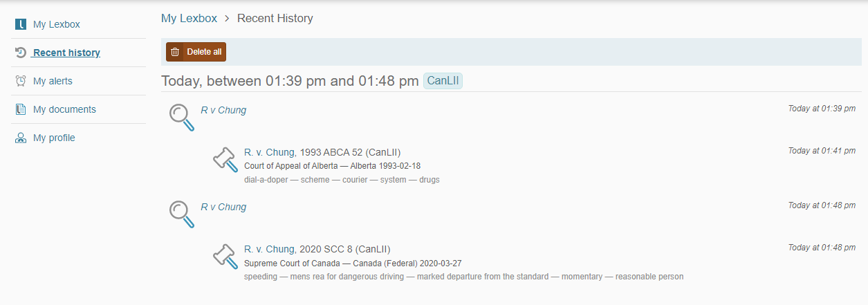Screen dimensions: 868x305
Task: Click the My alerts alarm clock icon
Action: (x=21, y=81)
